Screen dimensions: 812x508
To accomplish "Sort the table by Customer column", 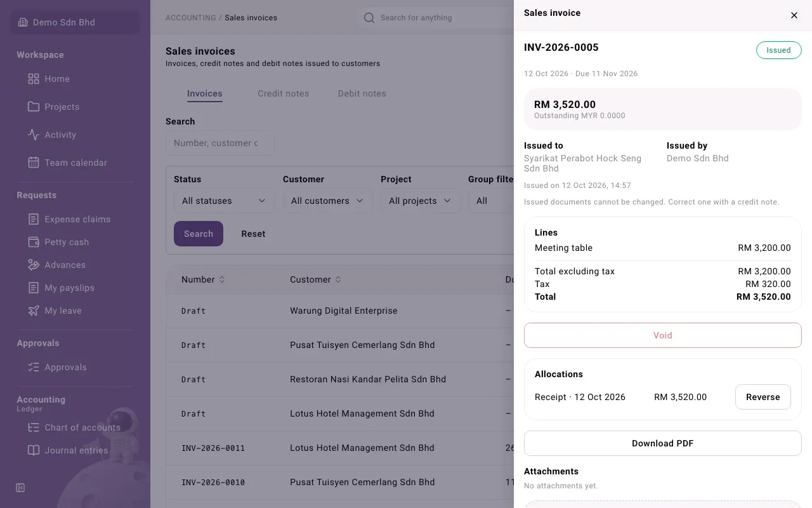I will tap(316, 279).
